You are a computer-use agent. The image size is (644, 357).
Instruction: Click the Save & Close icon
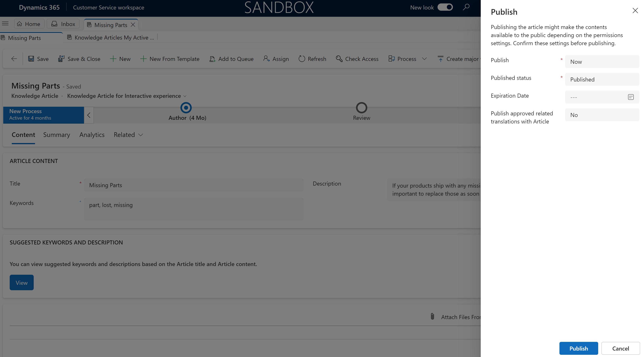pyautogui.click(x=61, y=59)
